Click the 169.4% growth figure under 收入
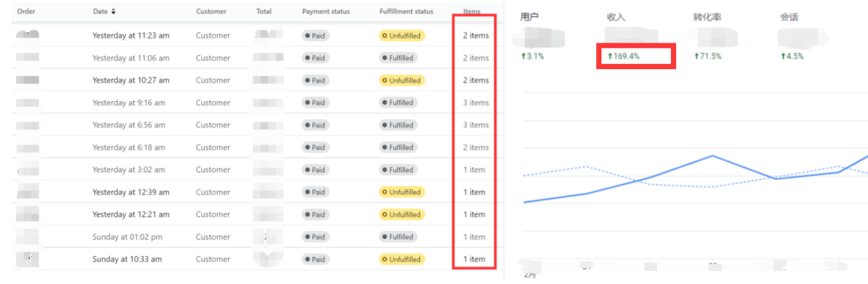Screen dimensions: 868x284 [623, 56]
